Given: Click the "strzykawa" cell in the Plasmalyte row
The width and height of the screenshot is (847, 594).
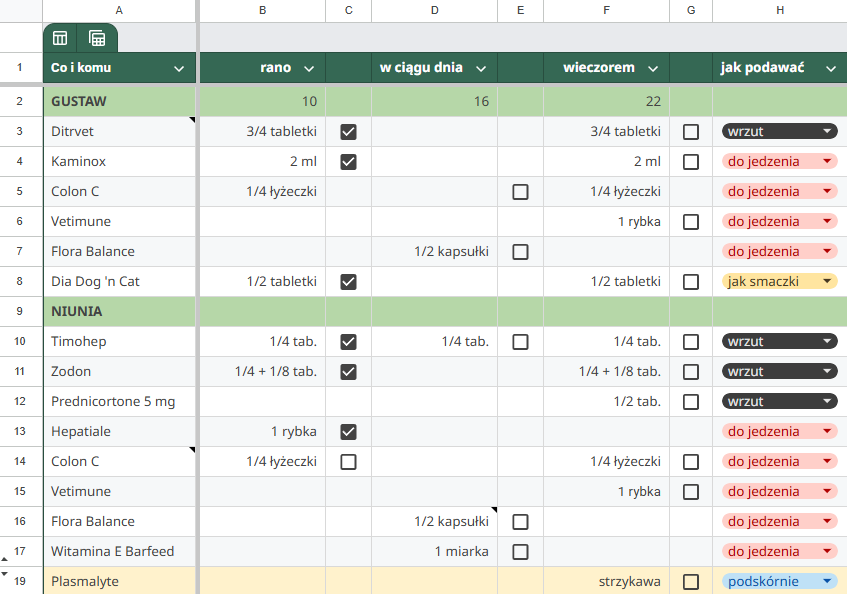Looking at the screenshot, I should (606, 581).
